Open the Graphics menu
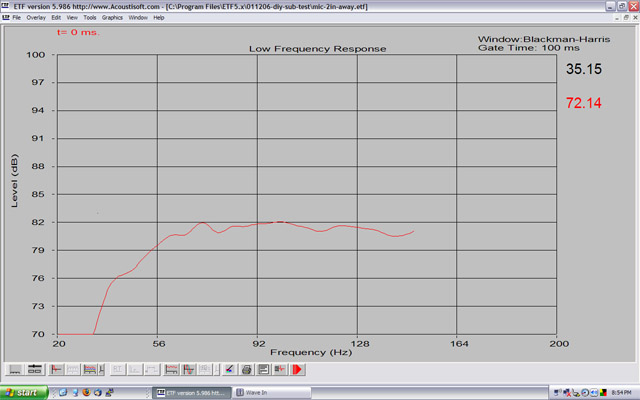Screen dimensions: 640x400 tap(112, 18)
